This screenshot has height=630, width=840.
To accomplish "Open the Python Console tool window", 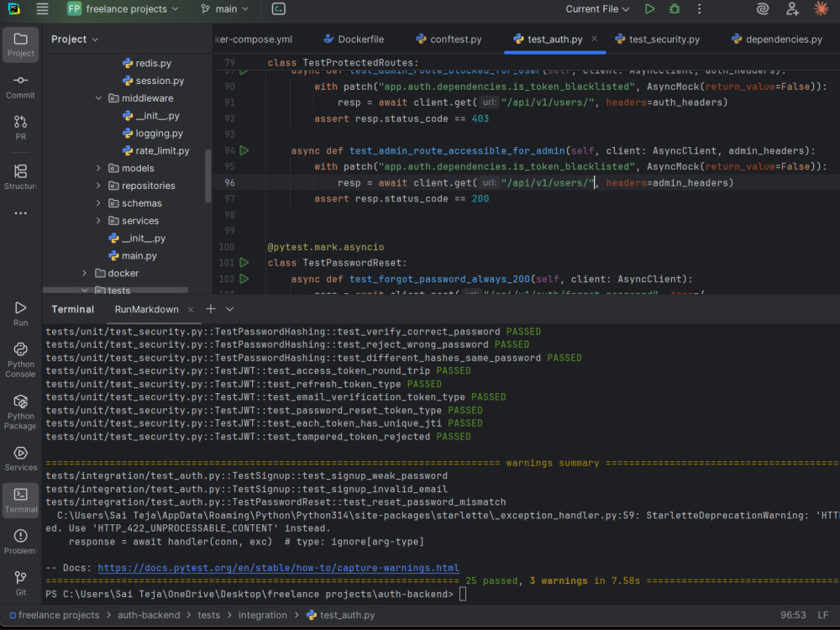I will (x=20, y=360).
